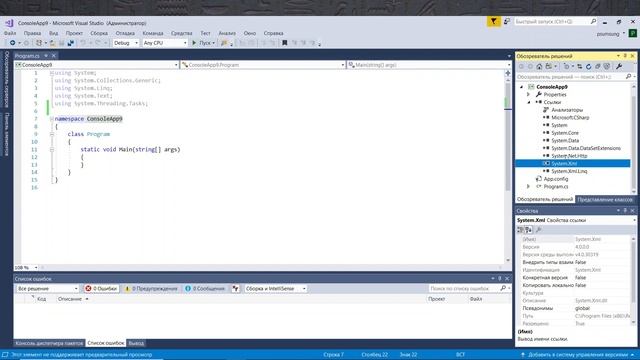Select App.config in Solution Explorer
Viewport: 640px width, 360px height.
[556, 179]
